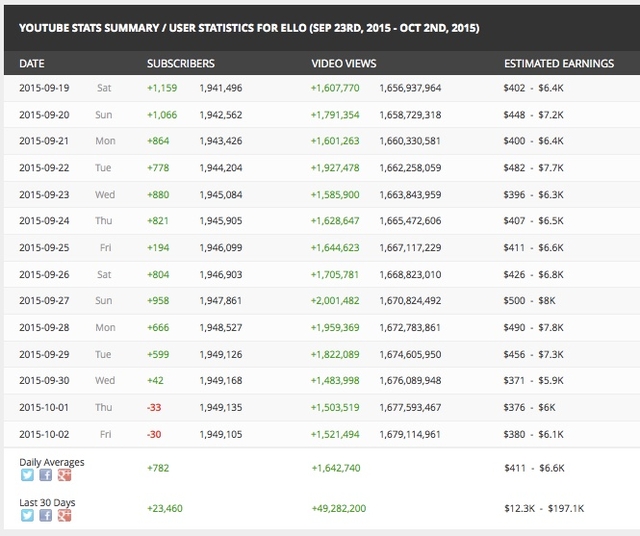Click view gain +1,705,781
This screenshot has width=640, height=536.
point(335,274)
